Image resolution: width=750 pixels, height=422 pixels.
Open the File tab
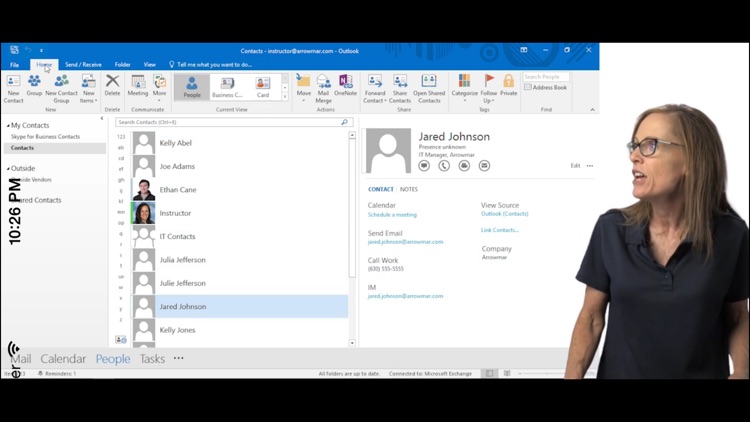[x=14, y=65]
